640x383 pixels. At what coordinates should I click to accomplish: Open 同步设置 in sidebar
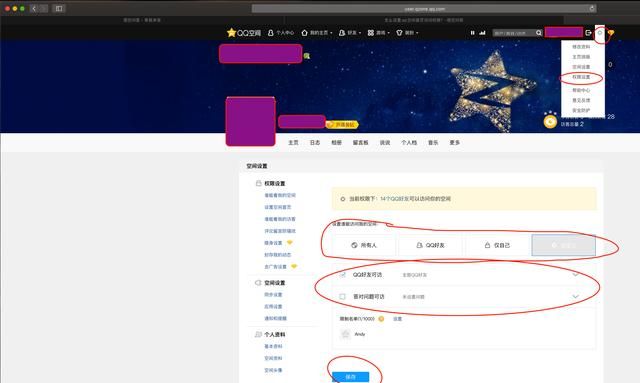[x=273, y=294]
